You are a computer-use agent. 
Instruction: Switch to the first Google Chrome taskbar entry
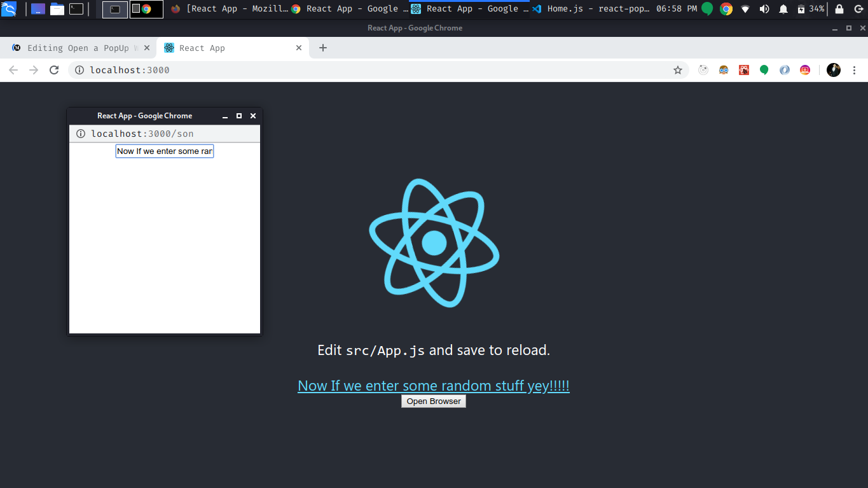[x=349, y=9]
